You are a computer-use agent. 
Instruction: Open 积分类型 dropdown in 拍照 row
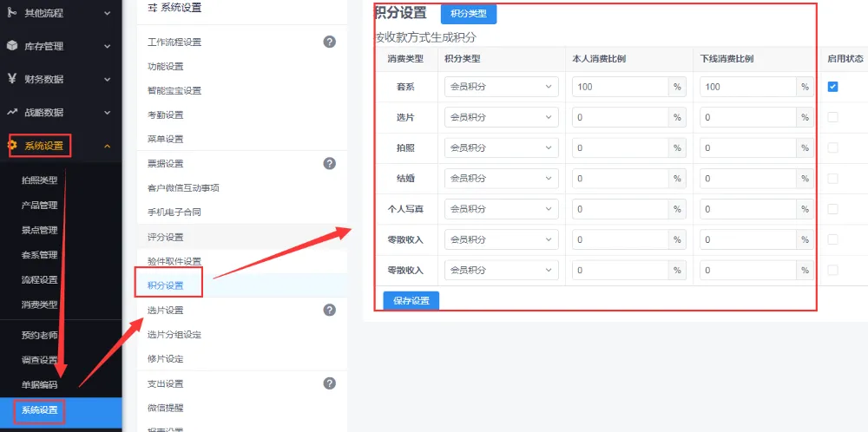[x=501, y=147]
